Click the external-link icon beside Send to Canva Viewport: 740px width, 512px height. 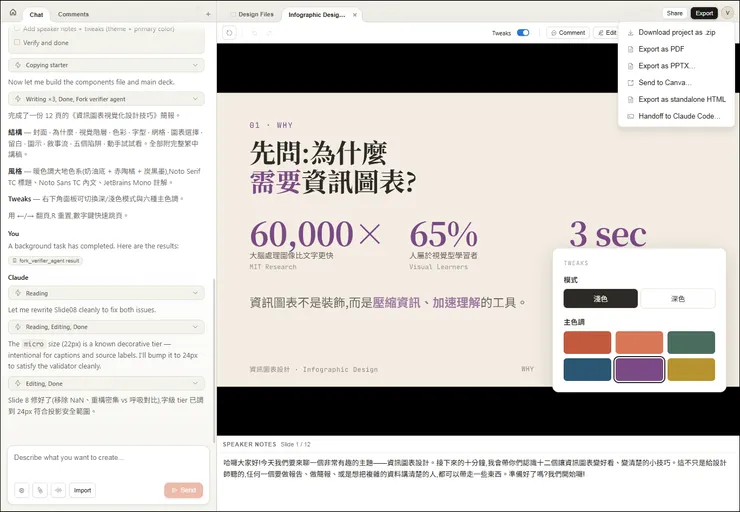click(631, 83)
